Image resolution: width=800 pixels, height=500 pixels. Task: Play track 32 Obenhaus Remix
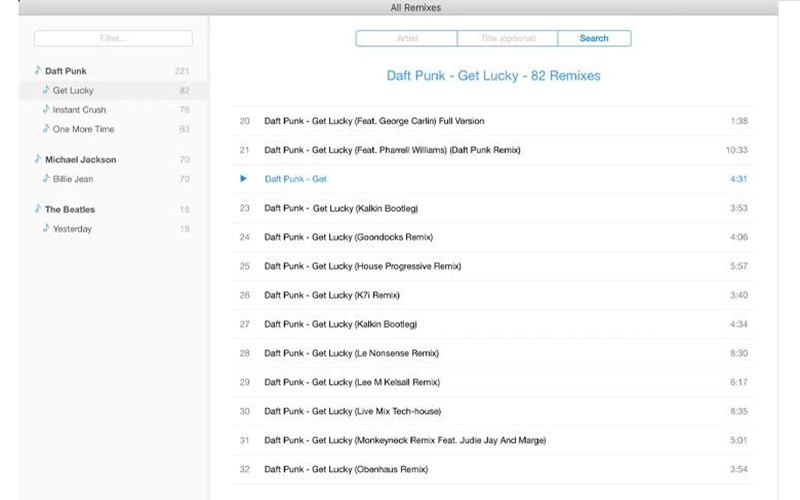493,470
